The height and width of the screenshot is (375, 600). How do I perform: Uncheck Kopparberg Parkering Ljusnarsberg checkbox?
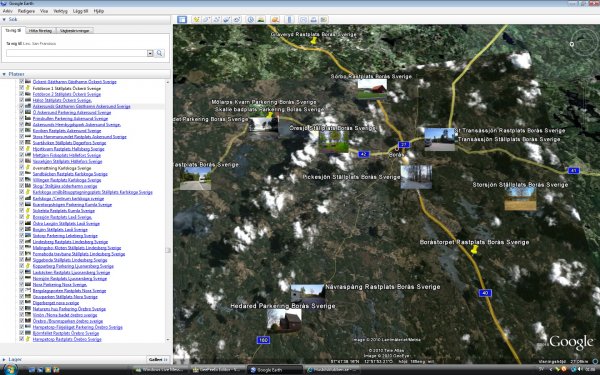[x=21, y=266]
